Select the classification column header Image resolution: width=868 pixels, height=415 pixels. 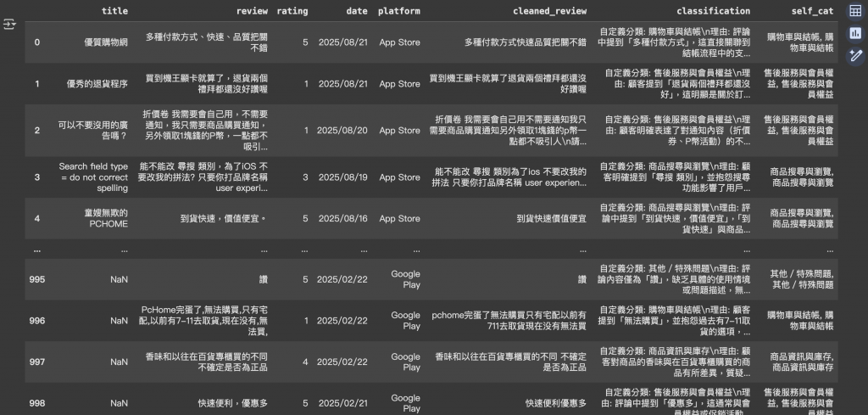click(x=714, y=10)
